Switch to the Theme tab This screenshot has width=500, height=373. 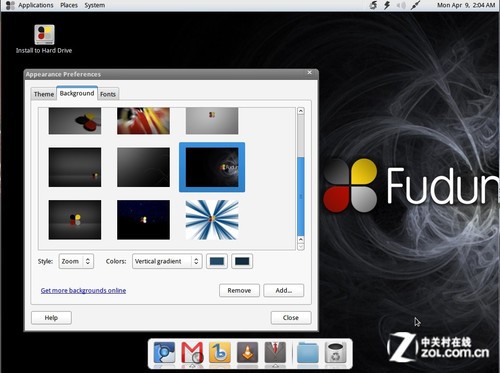tap(44, 94)
